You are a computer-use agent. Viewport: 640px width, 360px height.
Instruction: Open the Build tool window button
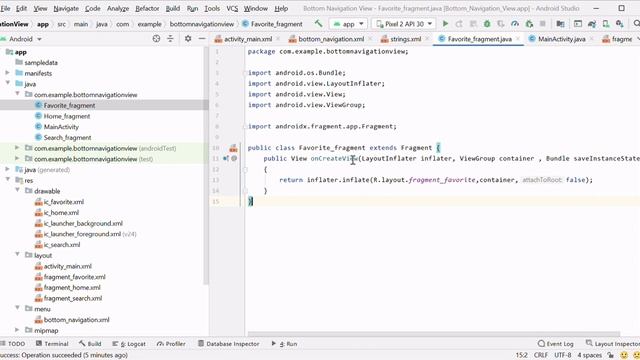click(90, 344)
